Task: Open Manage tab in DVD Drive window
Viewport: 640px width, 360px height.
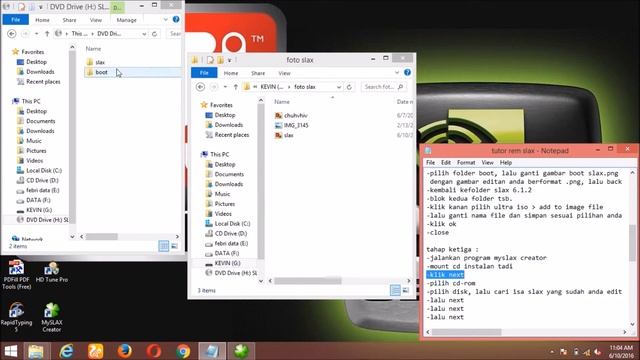Action: [x=127, y=20]
